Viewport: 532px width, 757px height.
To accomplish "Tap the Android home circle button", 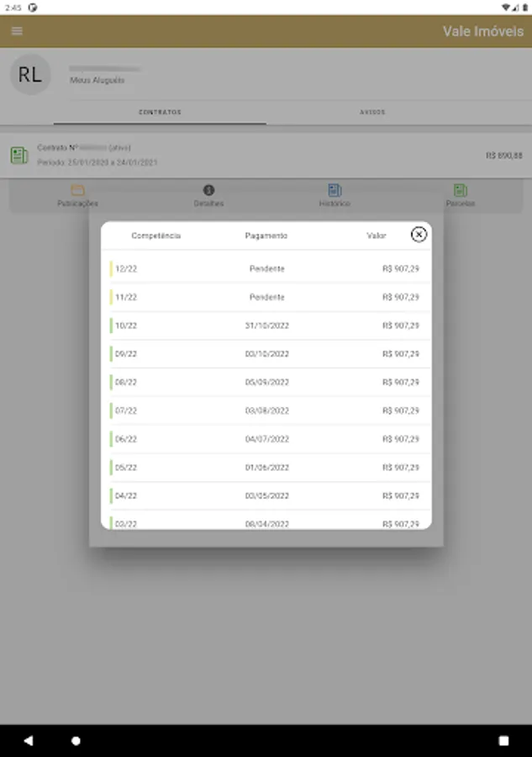I will (x=76, y=740).
